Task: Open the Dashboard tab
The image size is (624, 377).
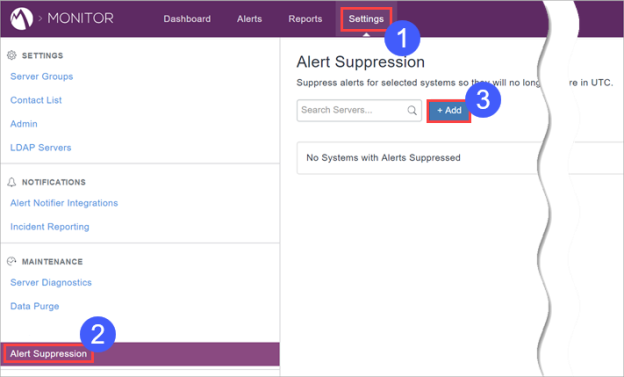Action: pyautogui.click(x=187, y=19)
